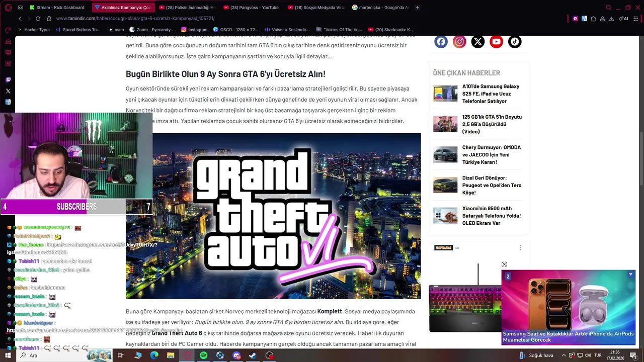This screenshot has width=644, height=362.
Task: Open the Xiaomi 8500 mAh battery article
Action: point(492,216)
